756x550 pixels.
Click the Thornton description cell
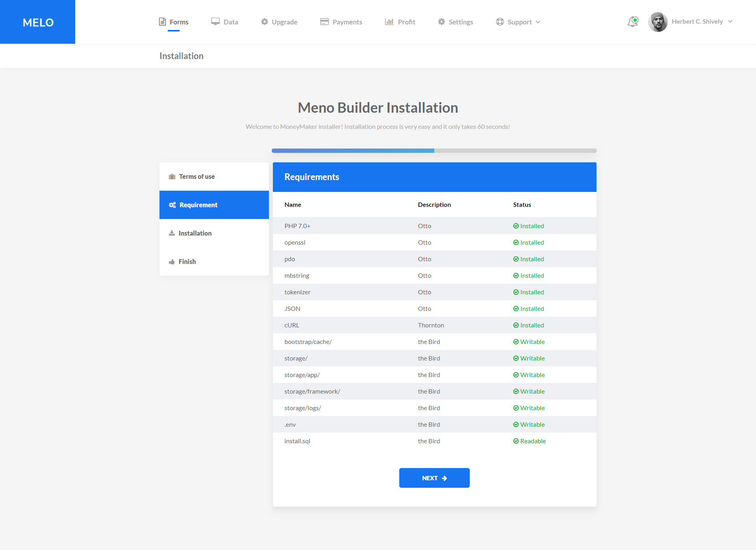[x=431, y=325]
